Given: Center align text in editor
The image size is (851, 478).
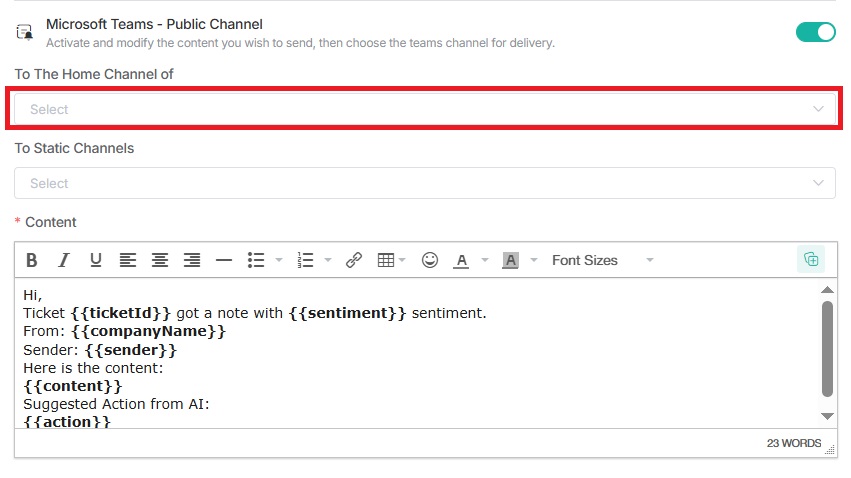Looking at the screenshot, I should tap(160, 260).
